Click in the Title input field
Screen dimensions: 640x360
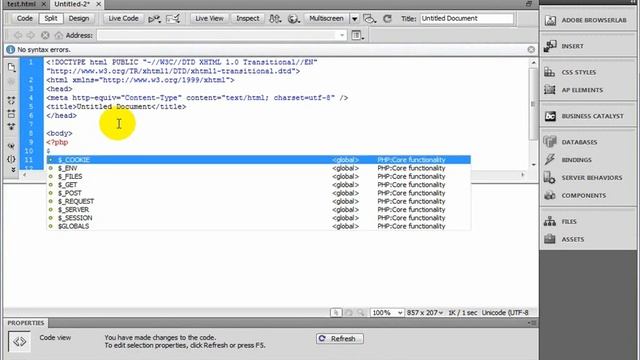467,18
